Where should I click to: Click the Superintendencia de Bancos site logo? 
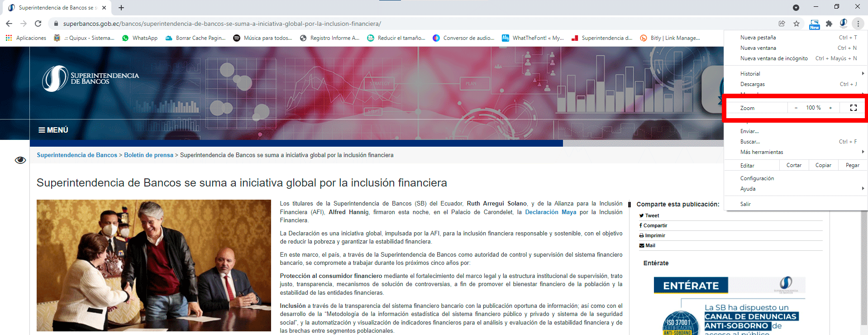pos(91,78)
